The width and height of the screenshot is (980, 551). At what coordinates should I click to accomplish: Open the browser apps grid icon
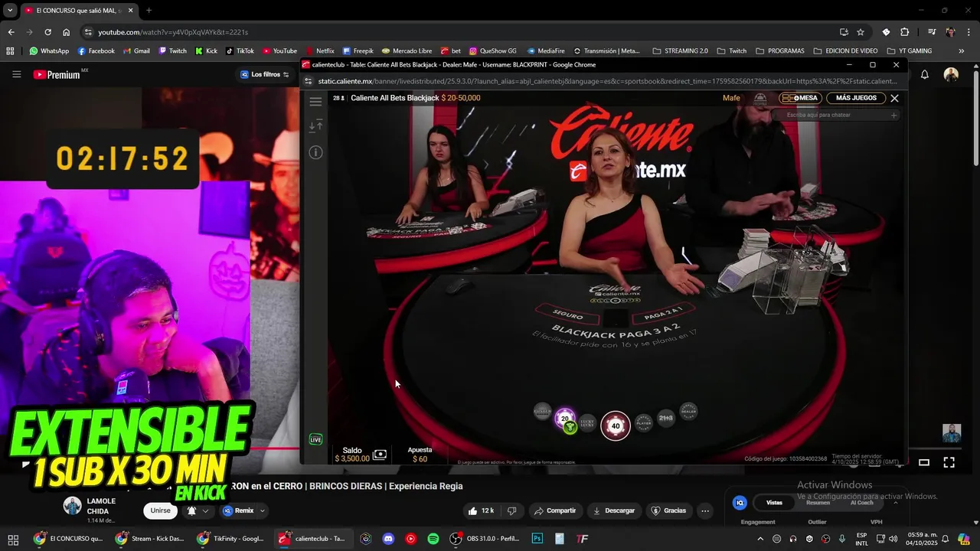coord(10,51)
